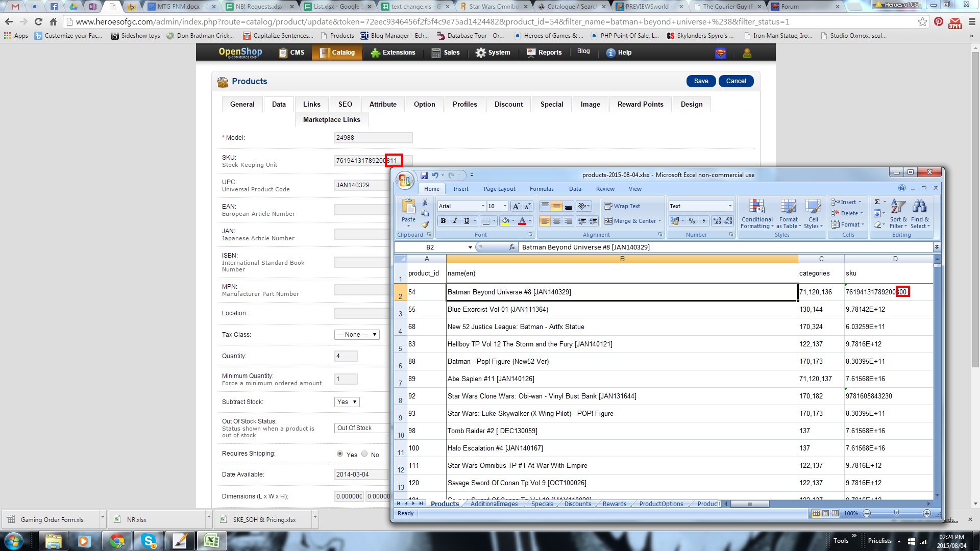Open Out Of Stock status dropdown
980x551 pixels.
pyautogui.click(x=362, y=428)
